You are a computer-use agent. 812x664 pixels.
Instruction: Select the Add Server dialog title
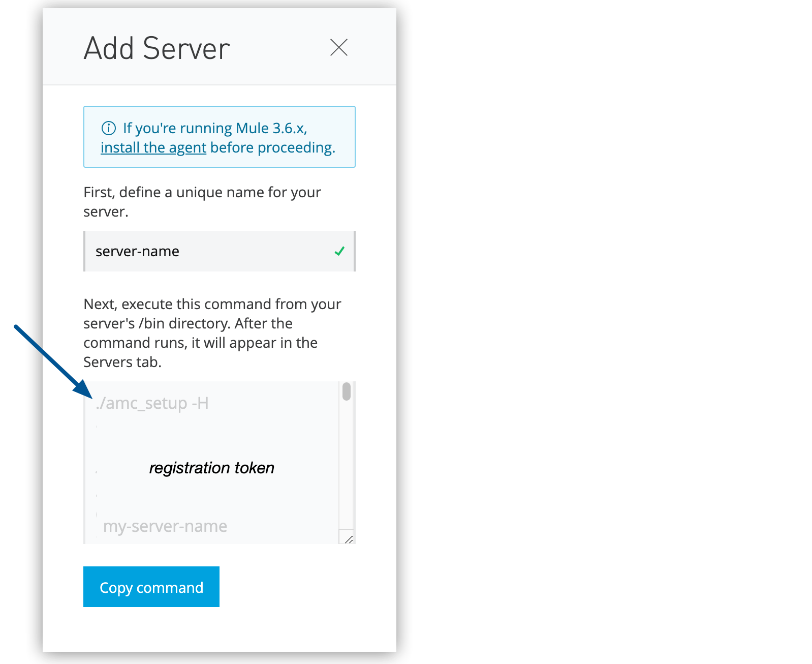click(x=156, y=48)
